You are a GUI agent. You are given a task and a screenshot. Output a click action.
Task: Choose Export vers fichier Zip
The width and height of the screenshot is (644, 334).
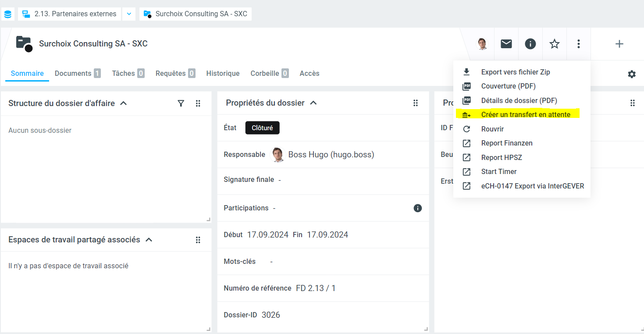click(x=515, y=72)
